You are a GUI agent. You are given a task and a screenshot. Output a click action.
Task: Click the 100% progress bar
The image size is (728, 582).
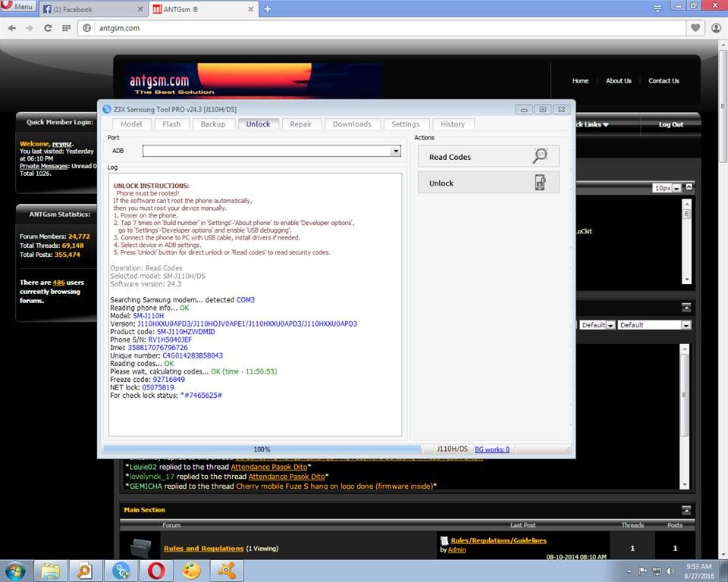(262, 449)
